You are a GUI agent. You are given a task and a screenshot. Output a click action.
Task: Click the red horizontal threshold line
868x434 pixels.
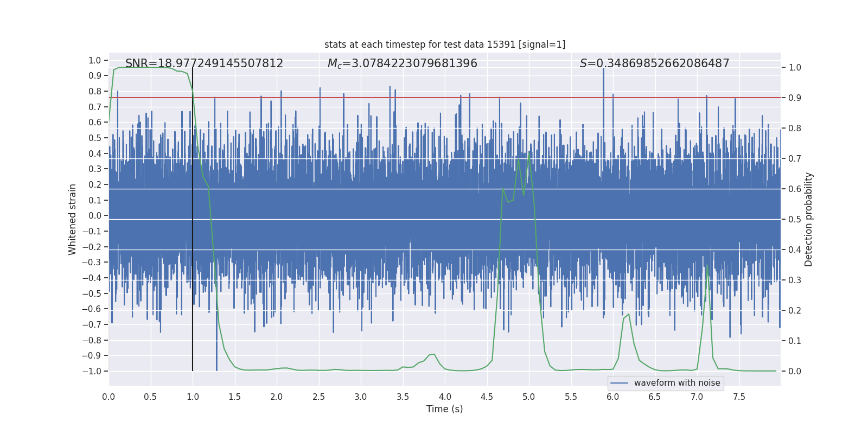click(x=445, y=98)
